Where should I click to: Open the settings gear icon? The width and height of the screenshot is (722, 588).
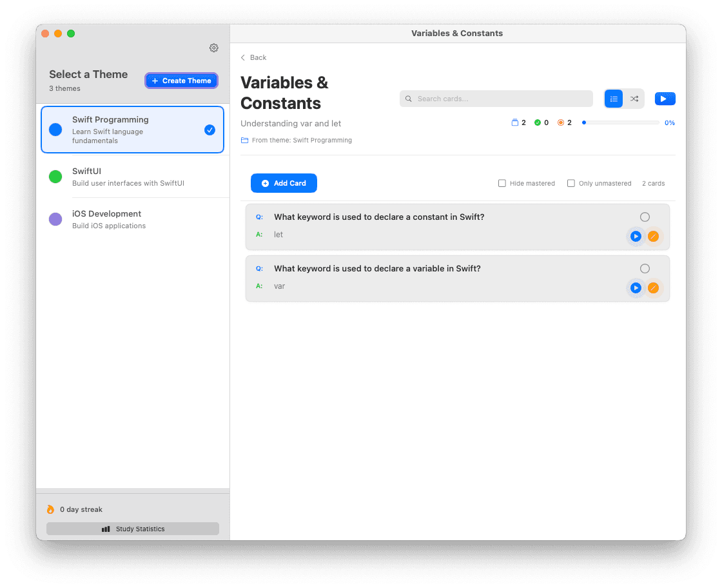214,48
